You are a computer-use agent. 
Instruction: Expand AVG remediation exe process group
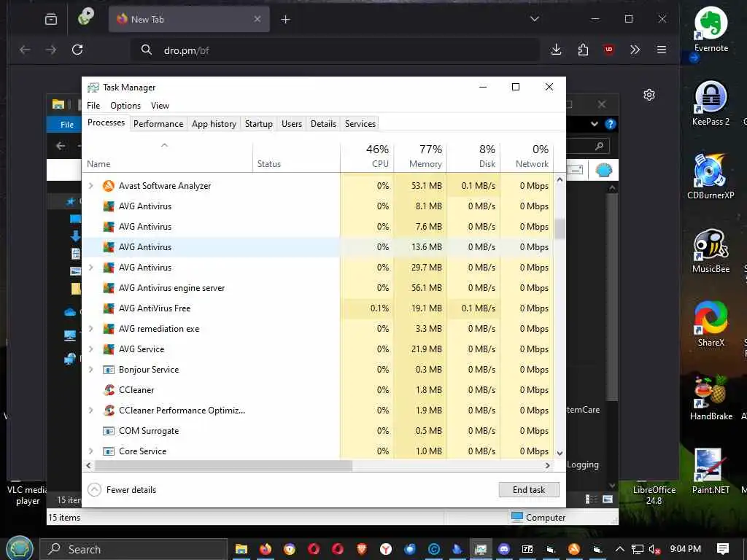tap(91, 329)
